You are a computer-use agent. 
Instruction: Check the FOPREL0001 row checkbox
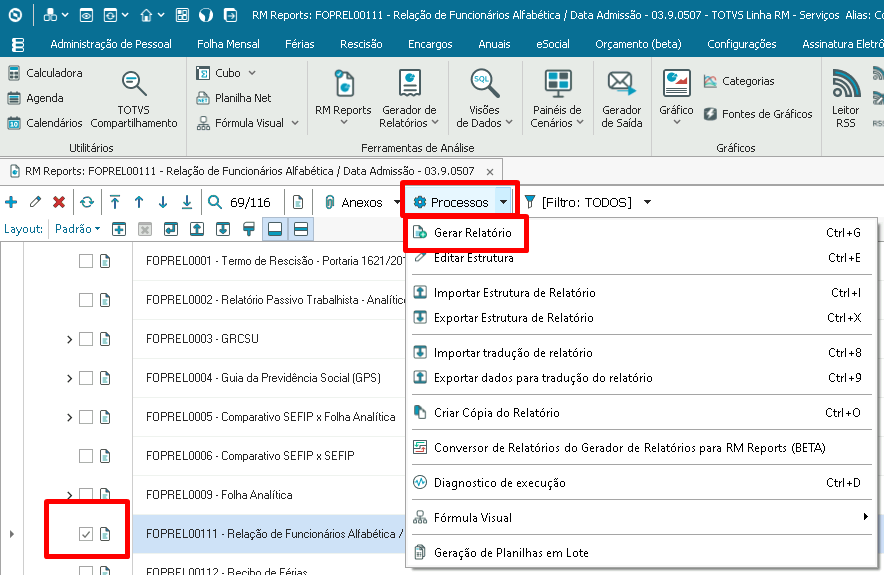tap(86, 261)
